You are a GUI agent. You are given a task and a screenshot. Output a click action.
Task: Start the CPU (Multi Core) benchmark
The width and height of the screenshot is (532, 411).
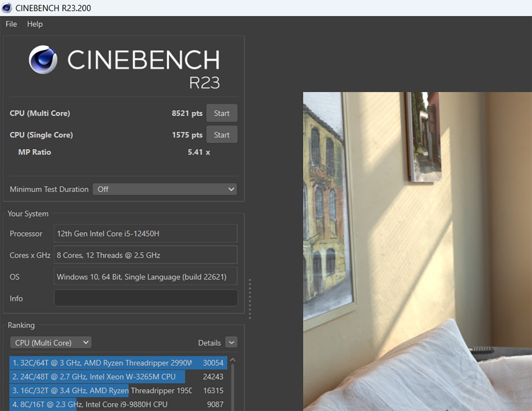(x=222, y=113)
